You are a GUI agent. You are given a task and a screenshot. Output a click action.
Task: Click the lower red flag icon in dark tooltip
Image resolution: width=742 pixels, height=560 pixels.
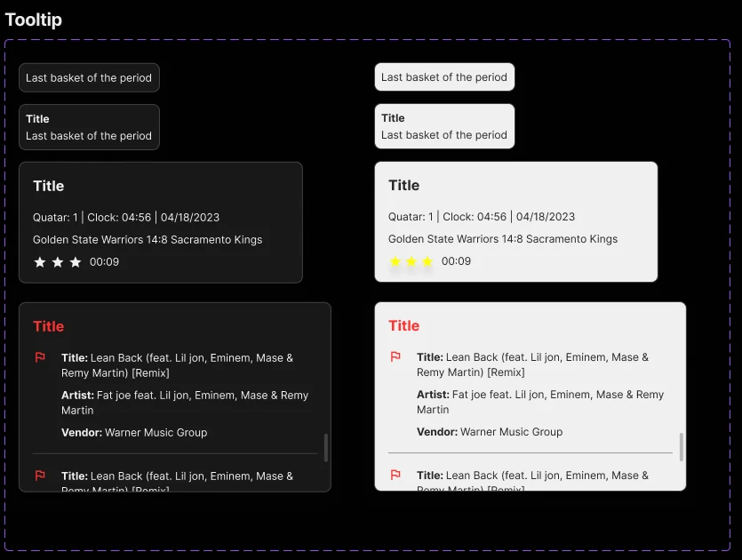pyautogui.click(x=40, y=476)
